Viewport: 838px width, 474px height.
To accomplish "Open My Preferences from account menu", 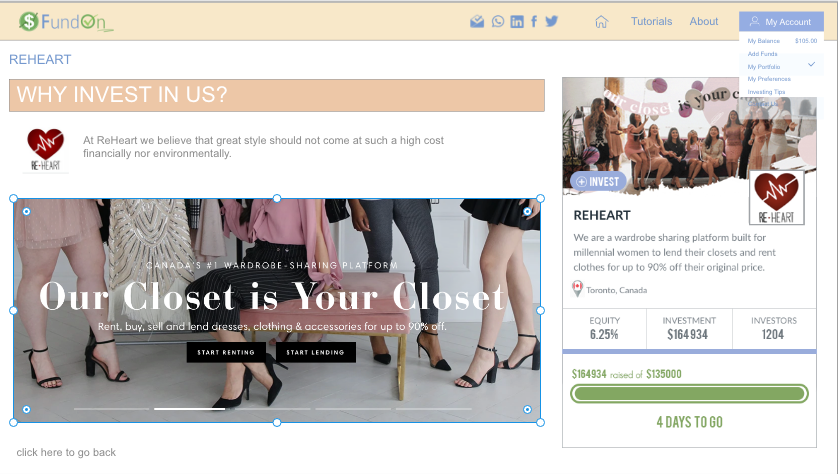I will click(769, 79).
